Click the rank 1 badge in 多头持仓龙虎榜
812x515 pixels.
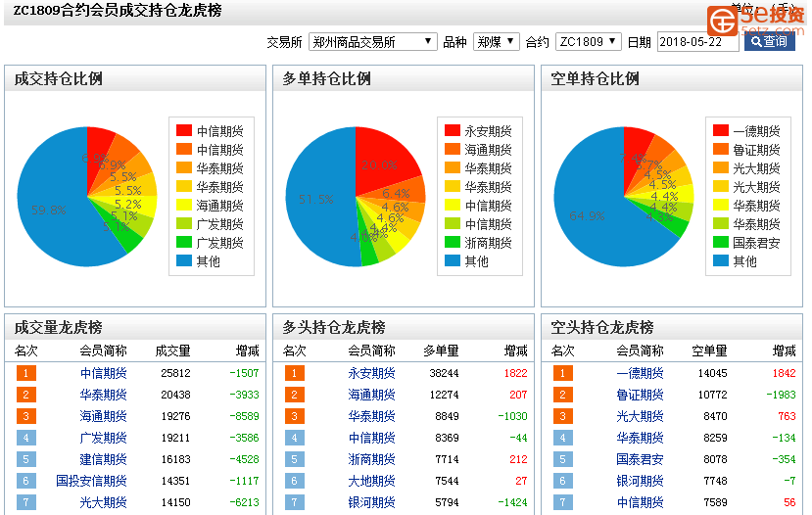294,373
